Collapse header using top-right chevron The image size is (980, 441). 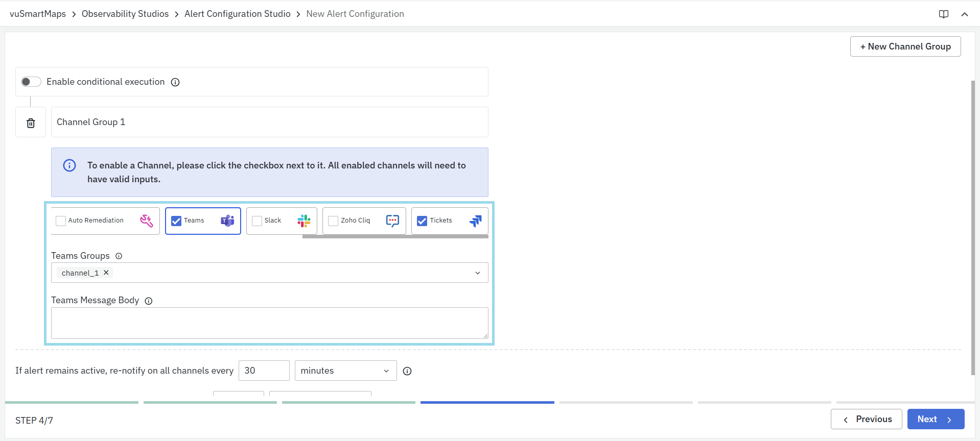[x=964, y=14]
